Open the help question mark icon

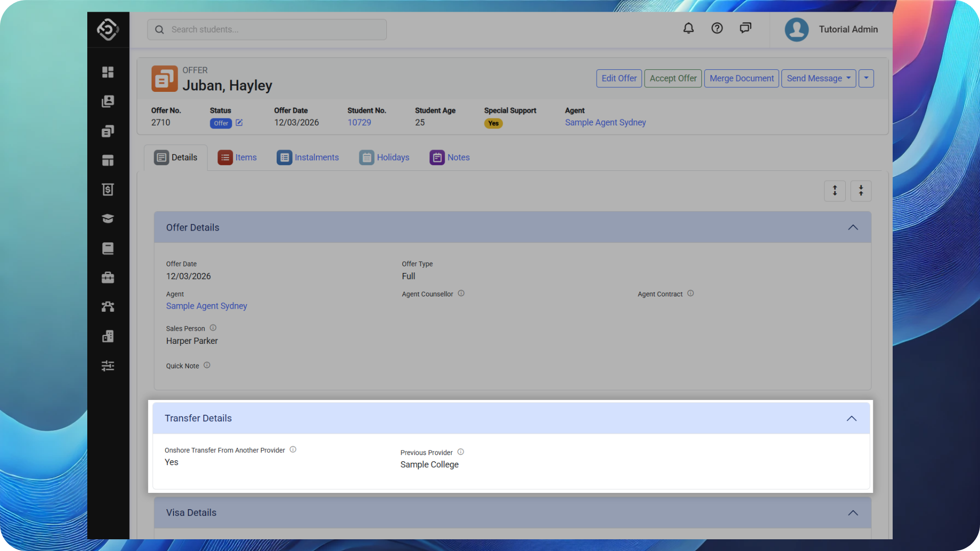(x=717, y=29)
